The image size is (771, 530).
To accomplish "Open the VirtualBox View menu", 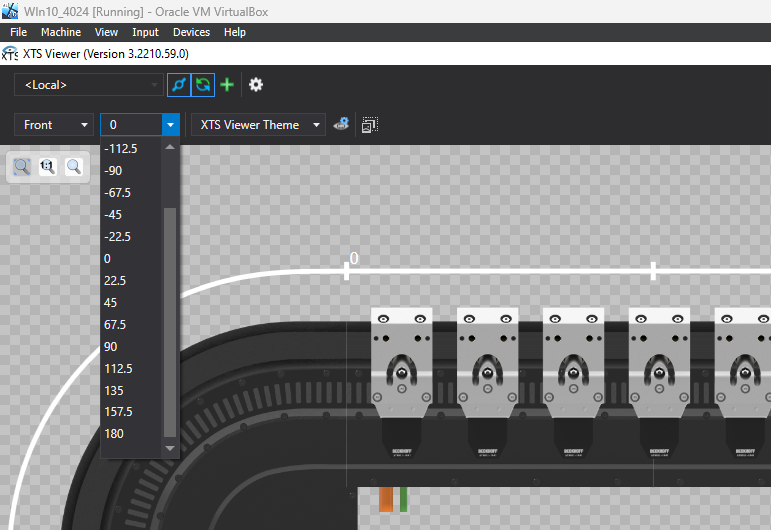I will click(106, 32).
